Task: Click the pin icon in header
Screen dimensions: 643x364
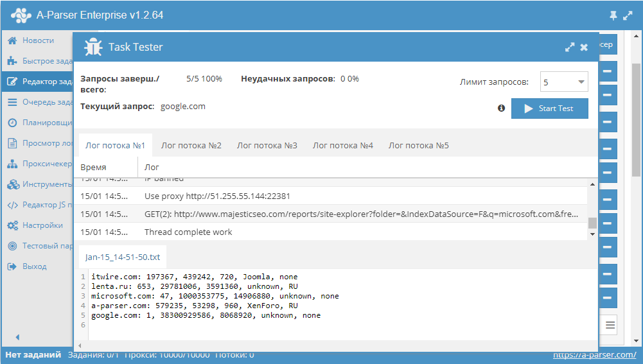Action: click(613, 15)
